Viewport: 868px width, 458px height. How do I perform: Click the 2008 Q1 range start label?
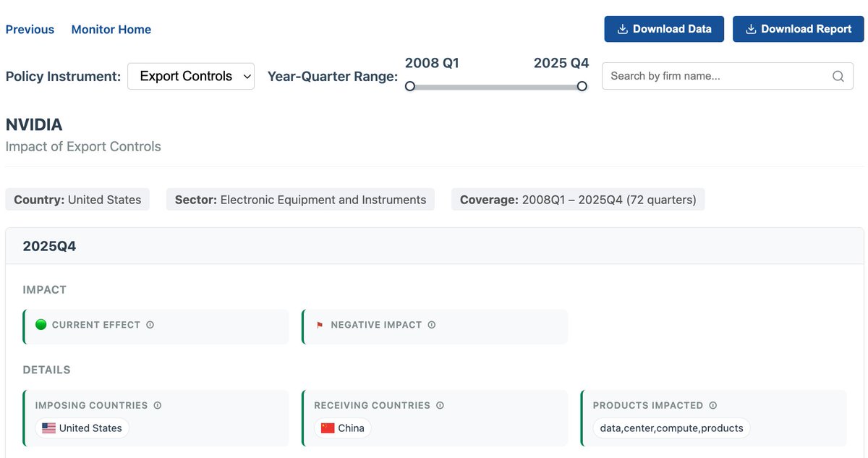coord(432,63)
